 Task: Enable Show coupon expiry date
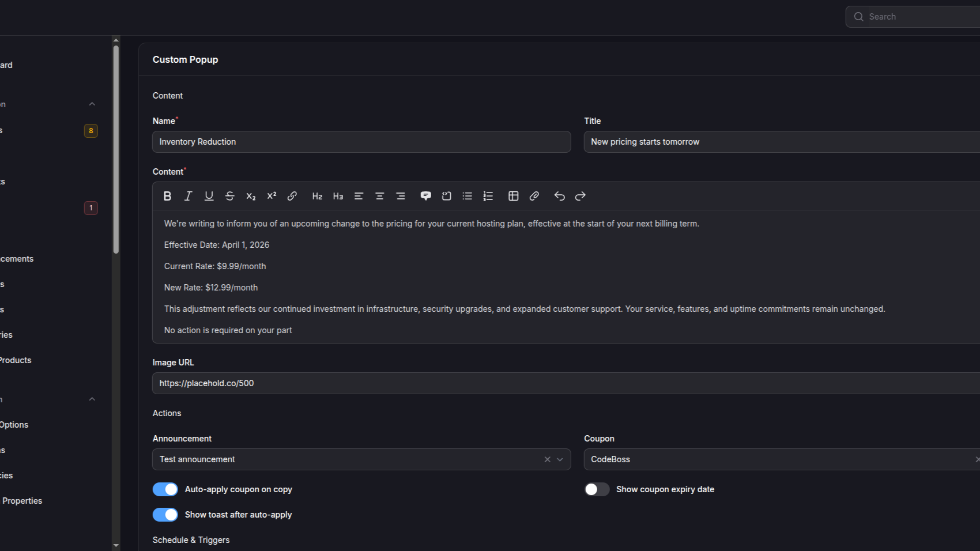pyautogui.click(x=597, y=489)
